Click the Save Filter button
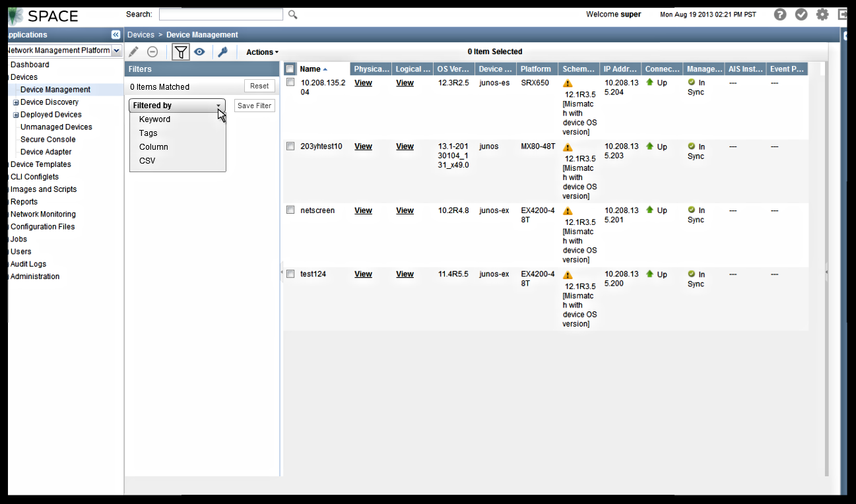The width and height of the screenshot is (856, 504). tap(254, 106)
